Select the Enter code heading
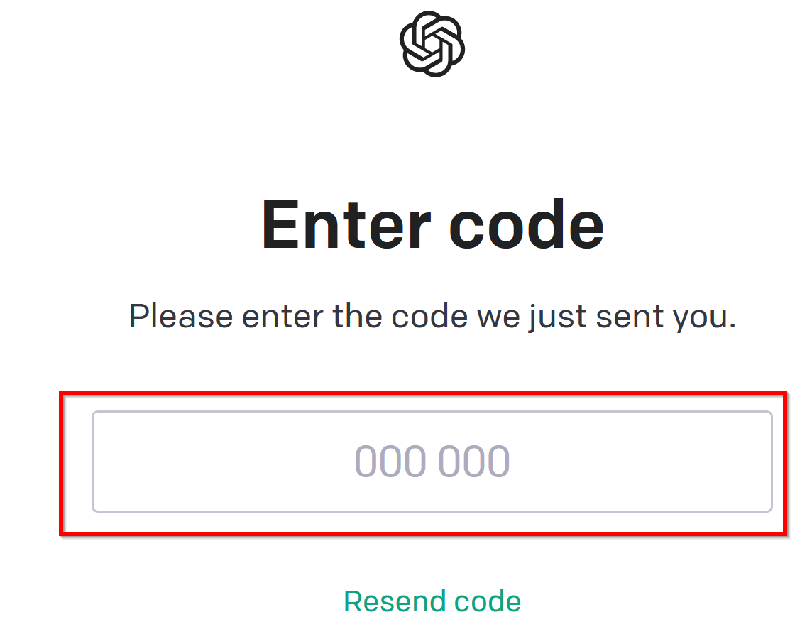This screenshot has width=812, height=644. (x=432, y=225)
